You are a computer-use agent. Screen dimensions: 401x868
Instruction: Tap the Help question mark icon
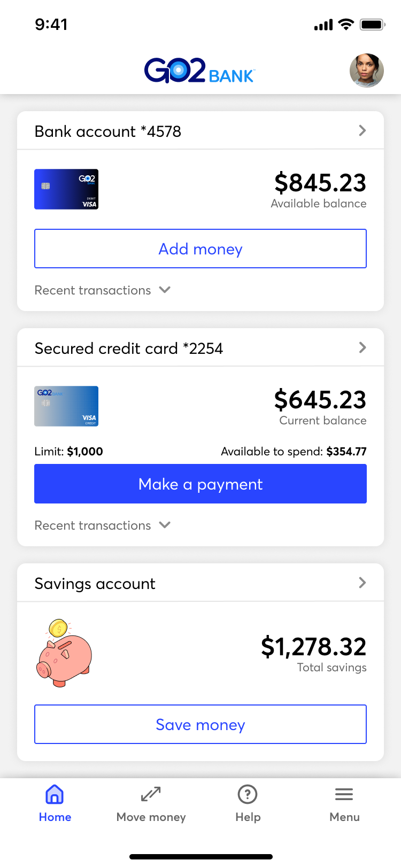coord(248,794)
